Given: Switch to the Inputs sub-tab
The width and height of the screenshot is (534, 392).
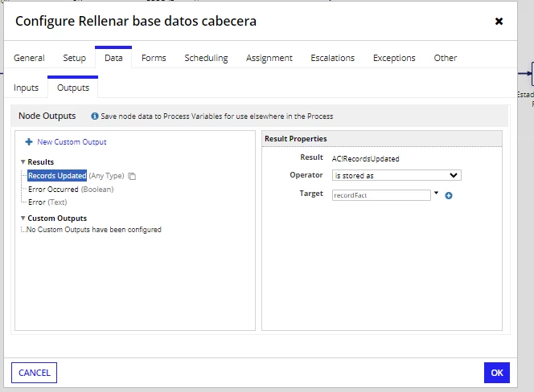Looking at the screenshot, I should [x=27, y=88].
